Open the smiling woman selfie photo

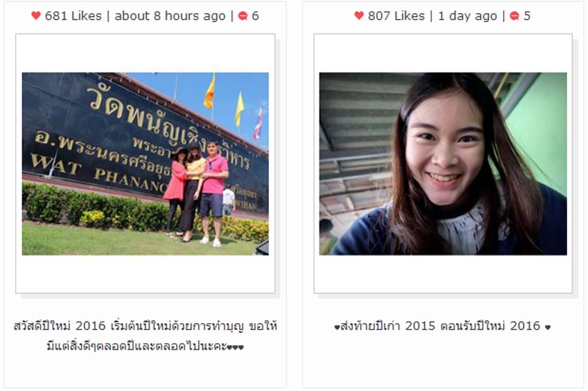(x=443, y=163)
